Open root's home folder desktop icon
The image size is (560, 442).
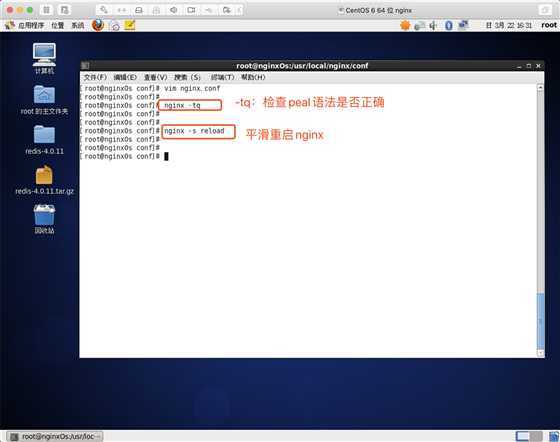44,100
